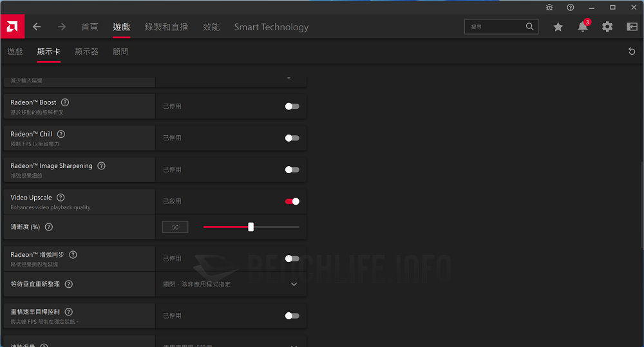The image size is (644, 347).
Task: Open favorites star icon
Action: pos(558,26)
